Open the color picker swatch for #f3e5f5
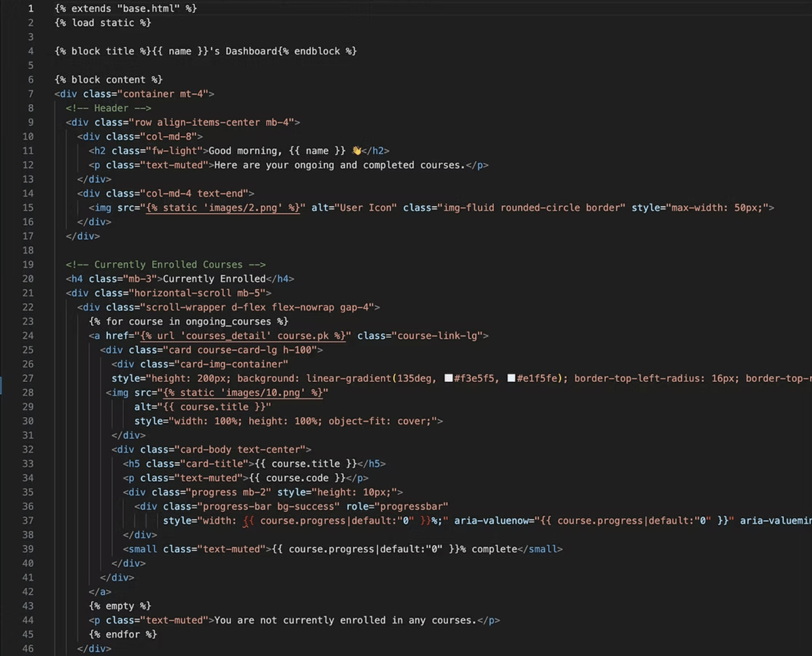The image size is (812, 656). [x=449, y=378]
